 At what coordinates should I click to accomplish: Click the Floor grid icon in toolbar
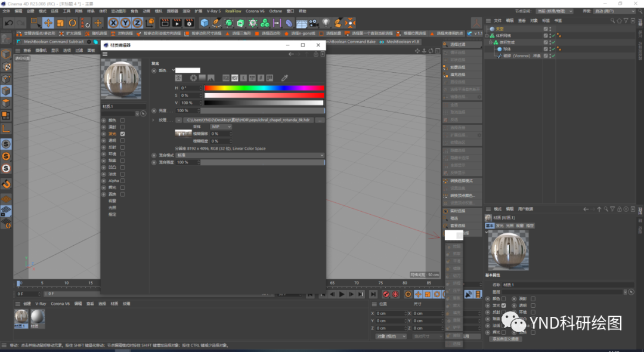[302, 23]
